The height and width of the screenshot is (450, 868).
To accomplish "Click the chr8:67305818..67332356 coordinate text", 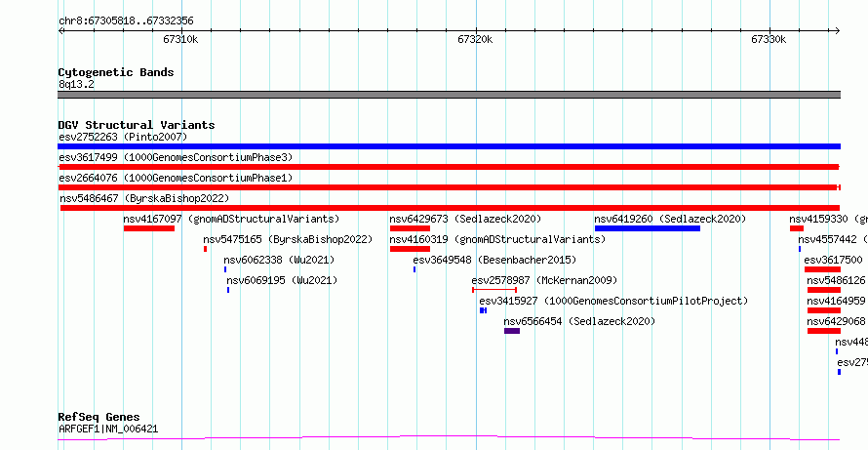I will coord(126,21).
